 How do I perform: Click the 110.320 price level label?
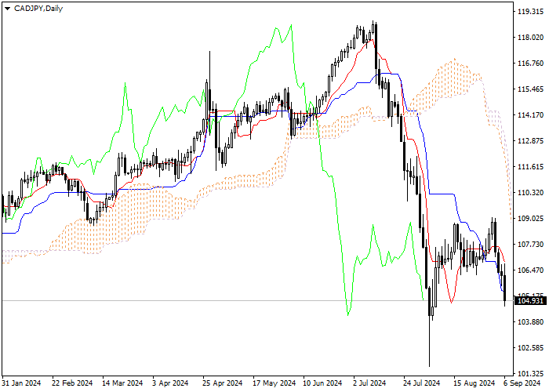click(x=530, y=193)
